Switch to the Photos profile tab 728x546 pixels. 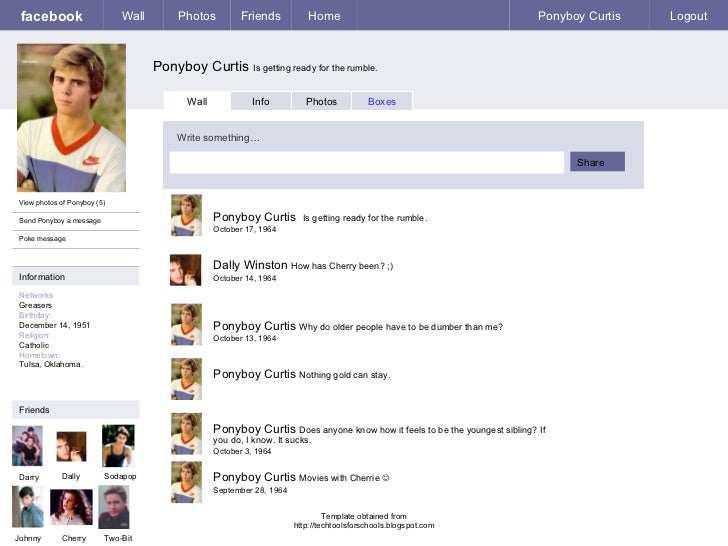(321, 101)
